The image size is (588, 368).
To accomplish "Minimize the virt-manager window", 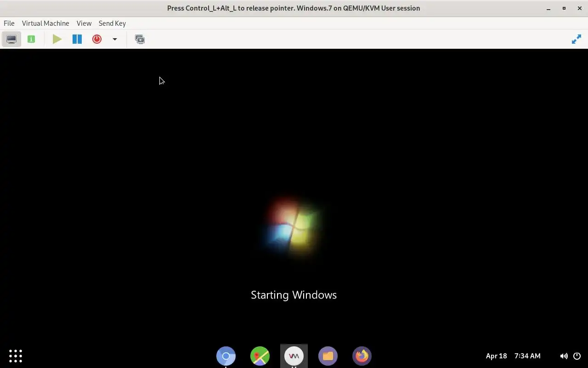I will [548, 8].
